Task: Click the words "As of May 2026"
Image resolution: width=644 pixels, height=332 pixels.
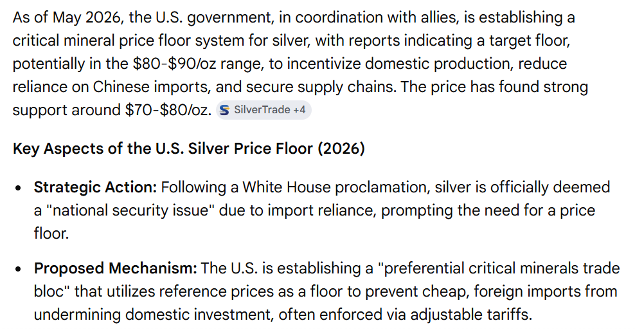Action: coord(67,17)
